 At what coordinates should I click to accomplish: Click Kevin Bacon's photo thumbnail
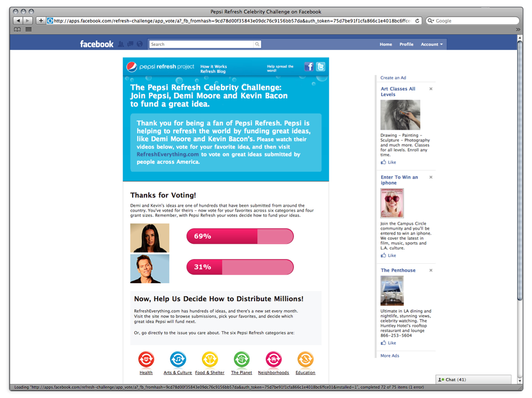click(x=150, y=269)
